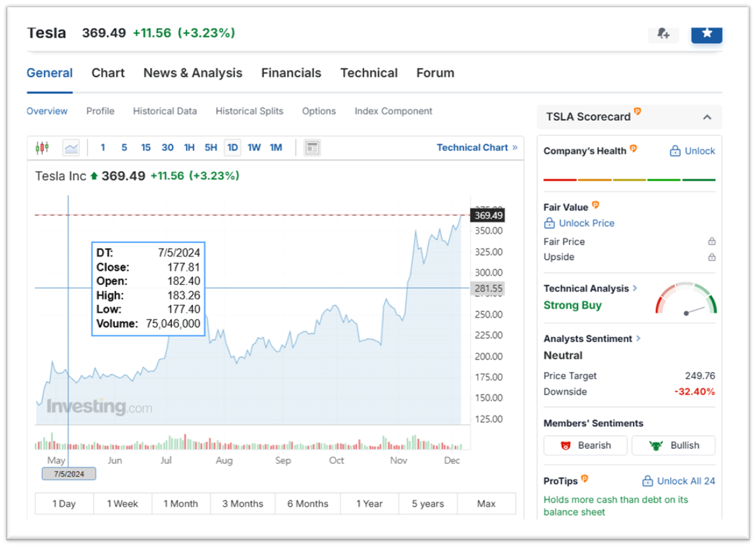Click the Company's Health color rating bar
756x547 pixels.
[629, 180]
